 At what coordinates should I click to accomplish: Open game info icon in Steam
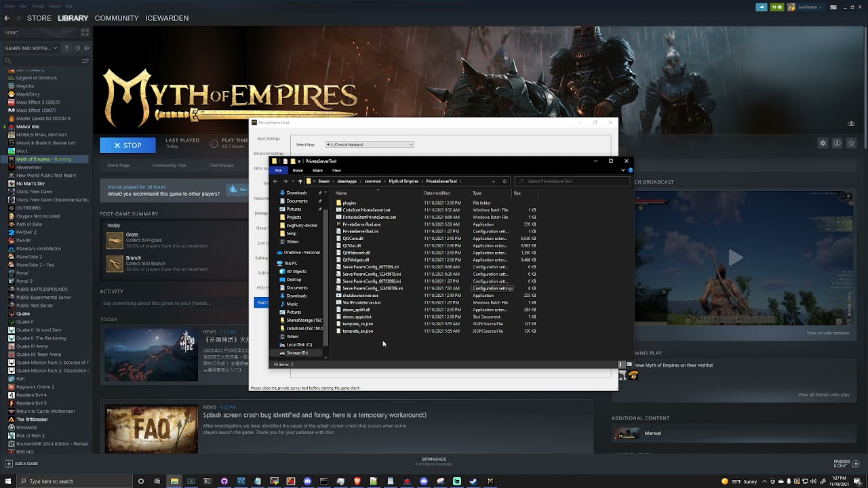tap(837, 143)
